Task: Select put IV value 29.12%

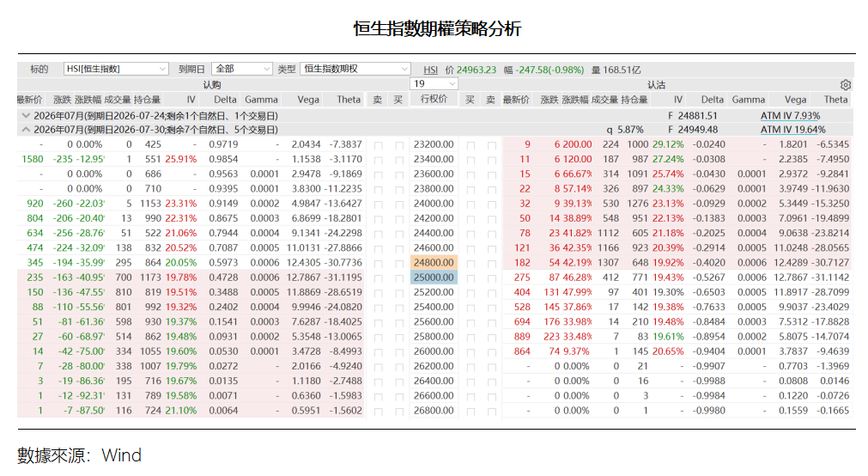Action: tap(668, 144)
